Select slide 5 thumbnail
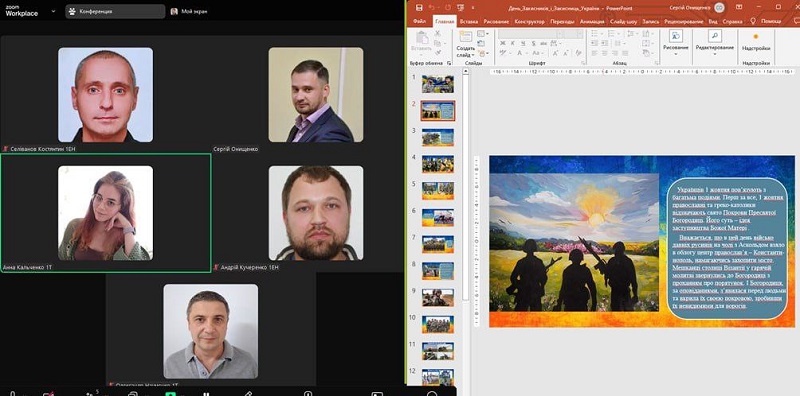The height and width of the screenshot is (396, 800). (438, 190)
